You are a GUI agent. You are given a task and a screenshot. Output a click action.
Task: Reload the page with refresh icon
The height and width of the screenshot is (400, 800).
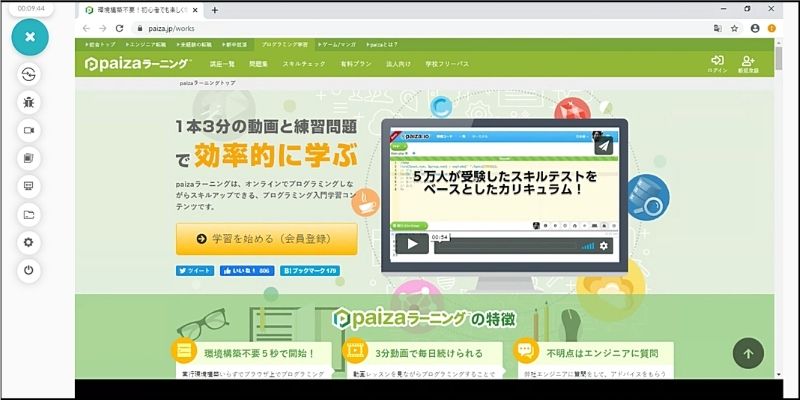[x=119, y=29]
